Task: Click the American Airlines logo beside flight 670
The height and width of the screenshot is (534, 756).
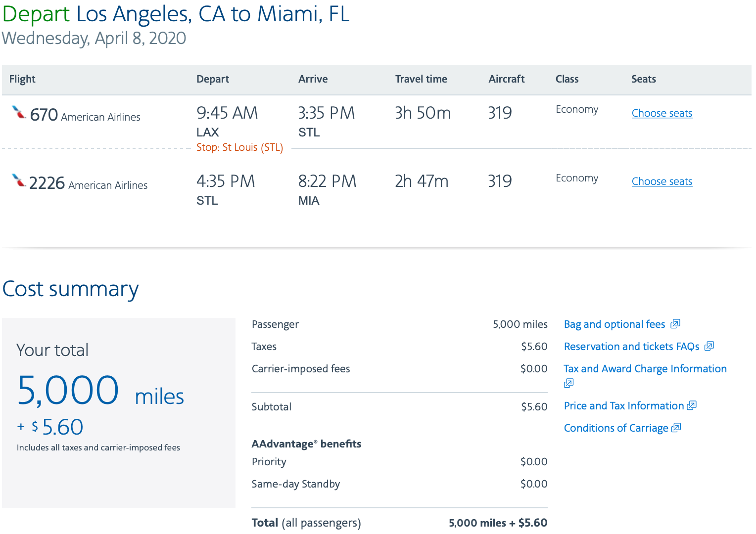Action: click(19, 113)
